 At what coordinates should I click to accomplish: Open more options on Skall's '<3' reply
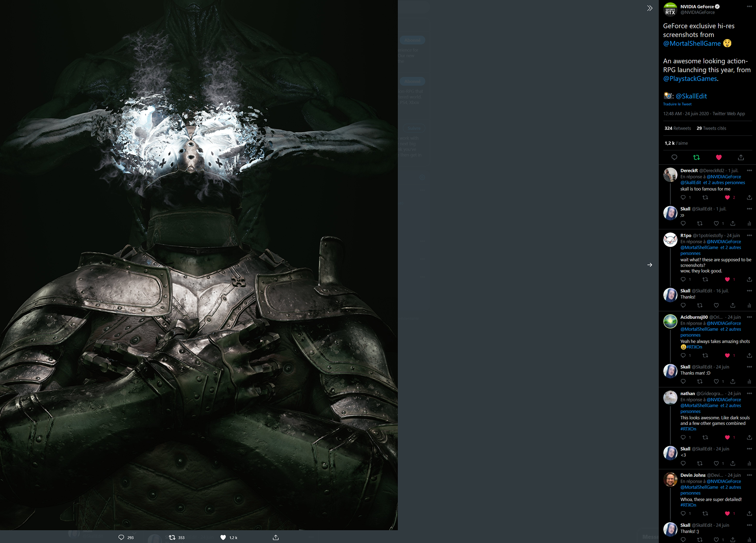749,449
